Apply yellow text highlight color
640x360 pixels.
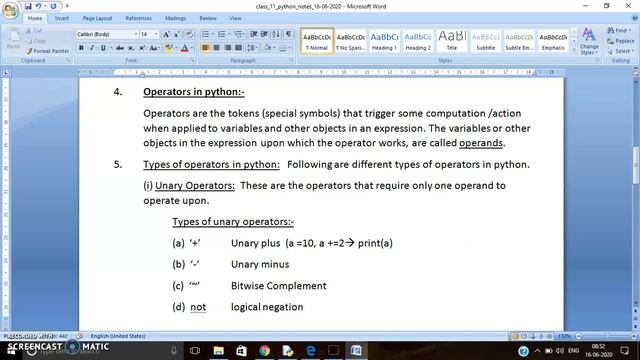(168, 48)
